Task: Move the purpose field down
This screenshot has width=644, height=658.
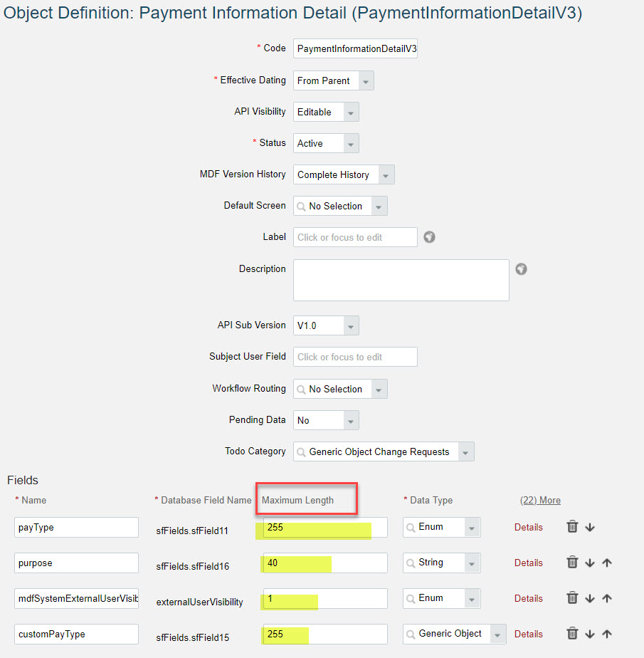Action: pos(590,563)
